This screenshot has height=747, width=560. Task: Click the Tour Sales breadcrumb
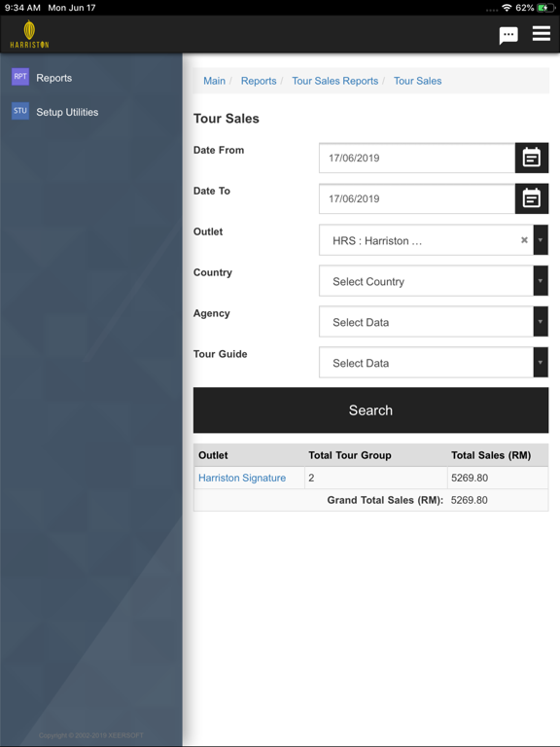click(418, 81)
